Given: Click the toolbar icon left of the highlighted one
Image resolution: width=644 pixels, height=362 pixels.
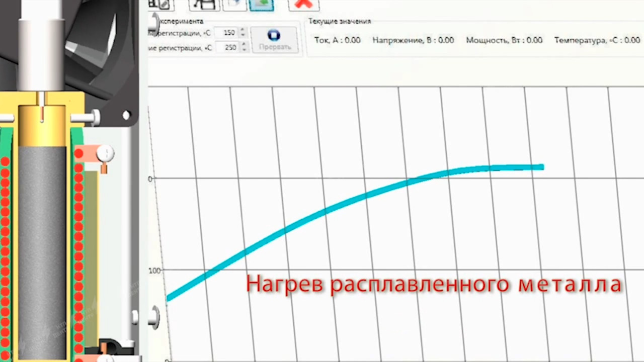Looking at the screenshot, I should tap(233, 4).
